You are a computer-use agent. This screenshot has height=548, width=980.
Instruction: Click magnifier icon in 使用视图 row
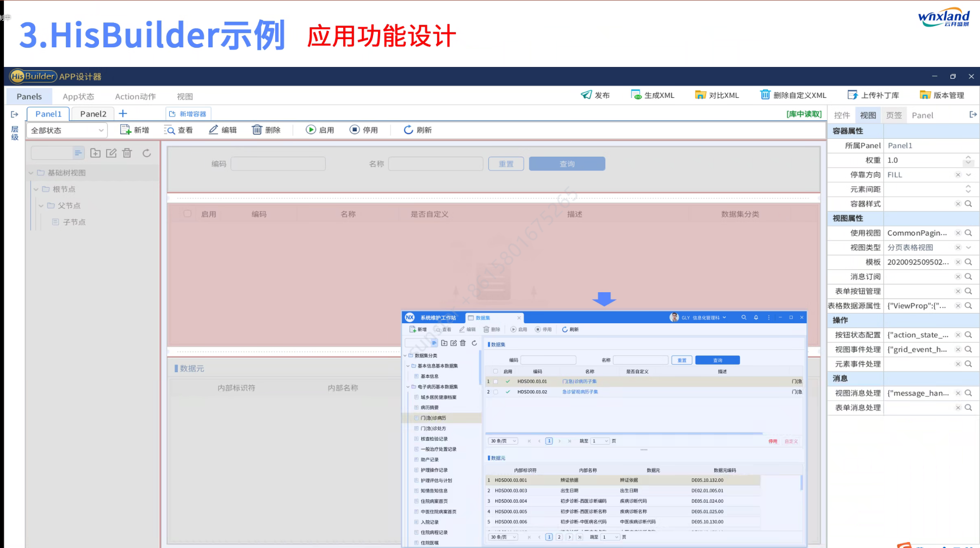coord(969,233)
